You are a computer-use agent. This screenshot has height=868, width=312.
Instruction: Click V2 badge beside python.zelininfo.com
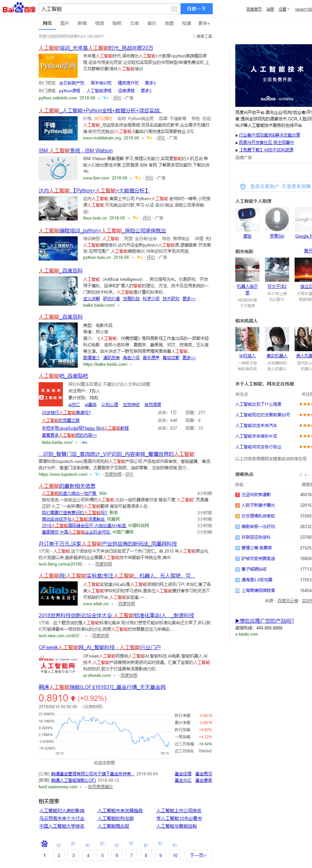coord(106,98)
